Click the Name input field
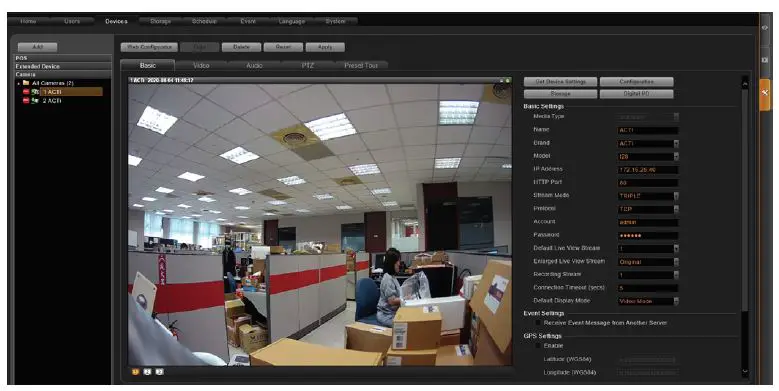 pyautogui.click(x=648, y=130)
